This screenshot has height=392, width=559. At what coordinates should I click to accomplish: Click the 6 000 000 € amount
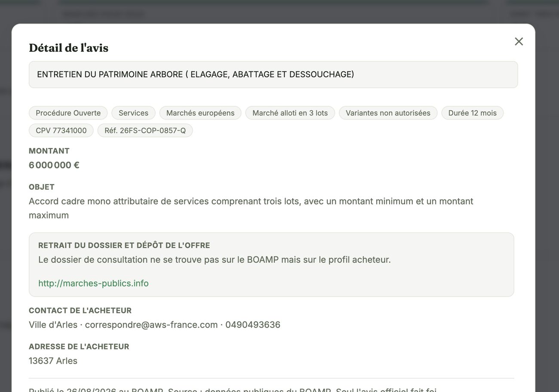(x=54, y=165)
